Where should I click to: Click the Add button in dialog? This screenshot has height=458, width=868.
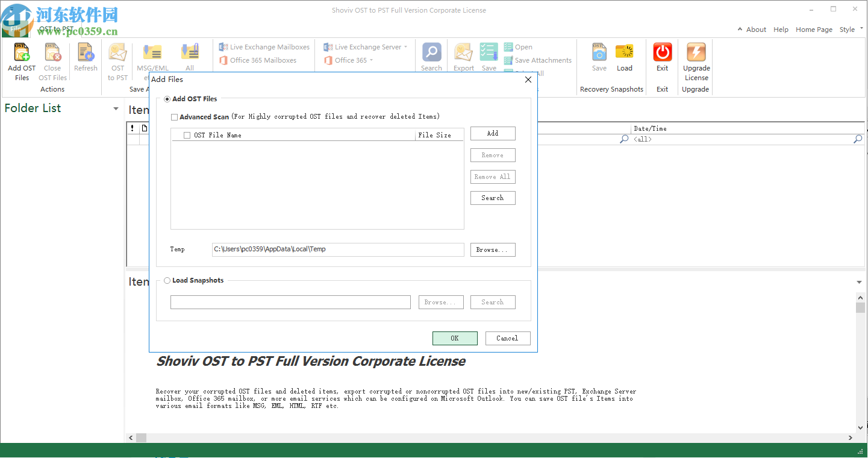click(493, 133)
